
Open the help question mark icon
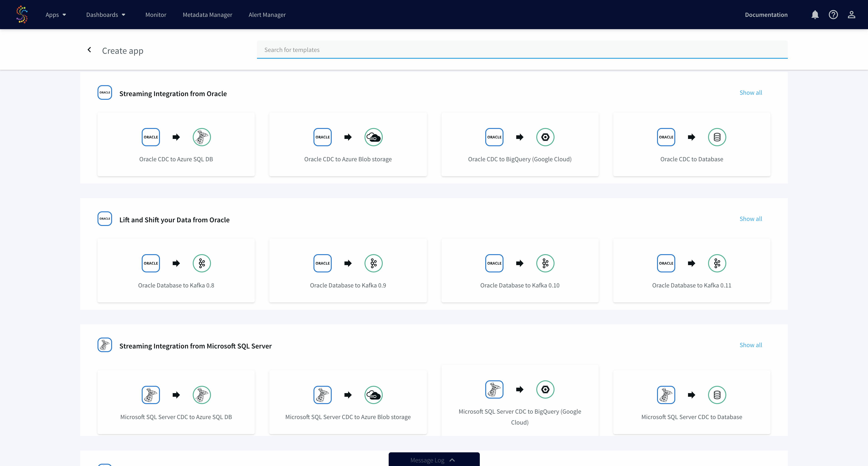(x=833, y=15)
